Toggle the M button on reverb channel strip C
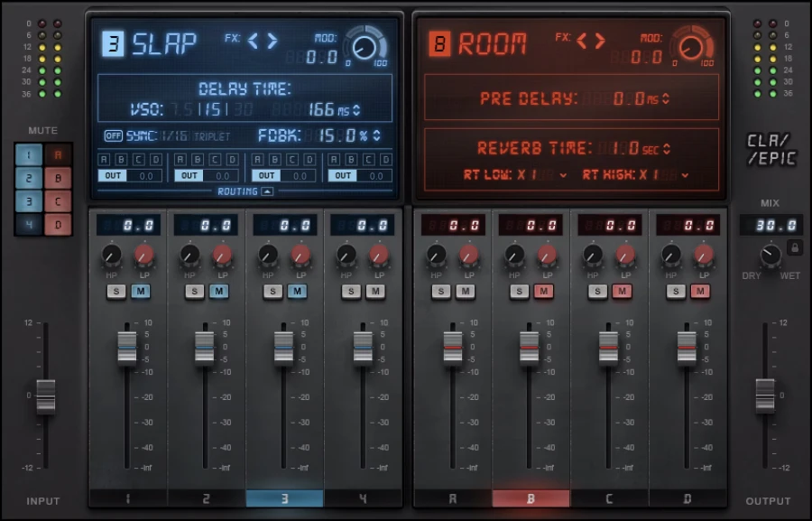Screen dimensions: 812x521 pos(622,292)
